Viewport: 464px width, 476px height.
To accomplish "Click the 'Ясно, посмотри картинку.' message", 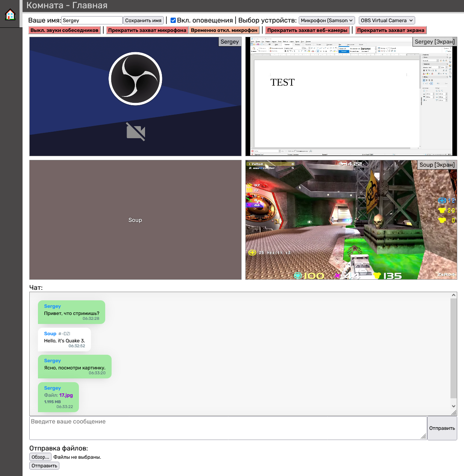I will pyautogui.click(x=75, y=368).
